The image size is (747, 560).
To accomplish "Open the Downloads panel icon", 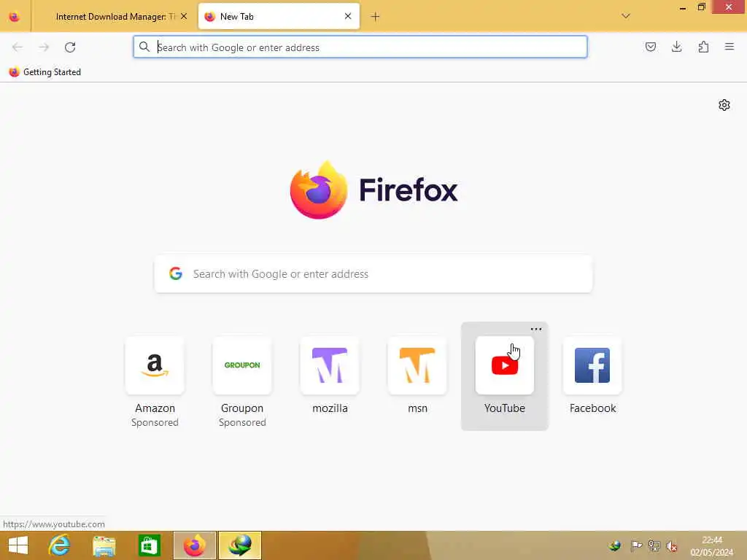I will click(x=676, y=47).
